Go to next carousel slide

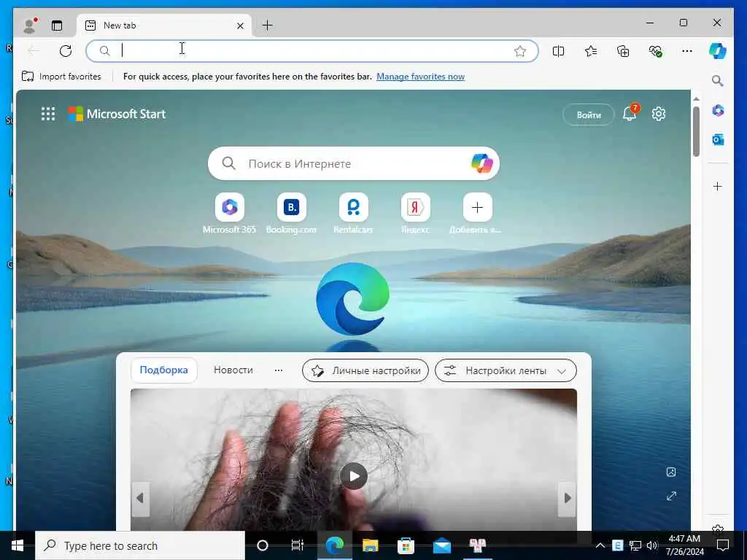[567, 498]
